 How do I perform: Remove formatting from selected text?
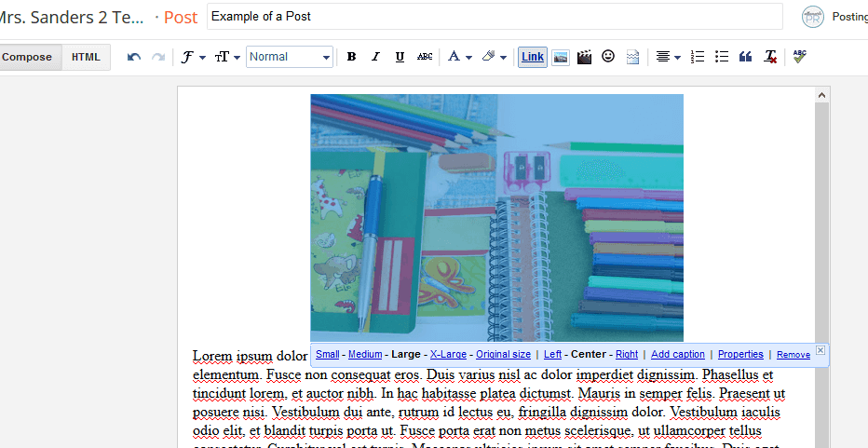coord(770,57)
